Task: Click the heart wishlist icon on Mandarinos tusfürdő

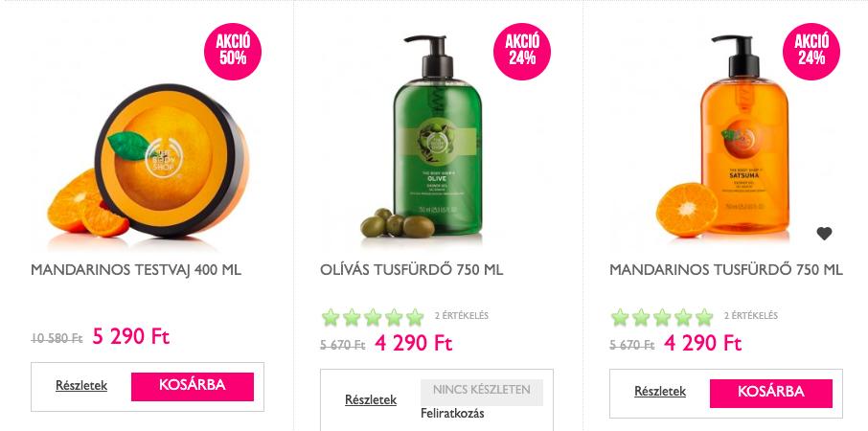Action: [824, 234]
